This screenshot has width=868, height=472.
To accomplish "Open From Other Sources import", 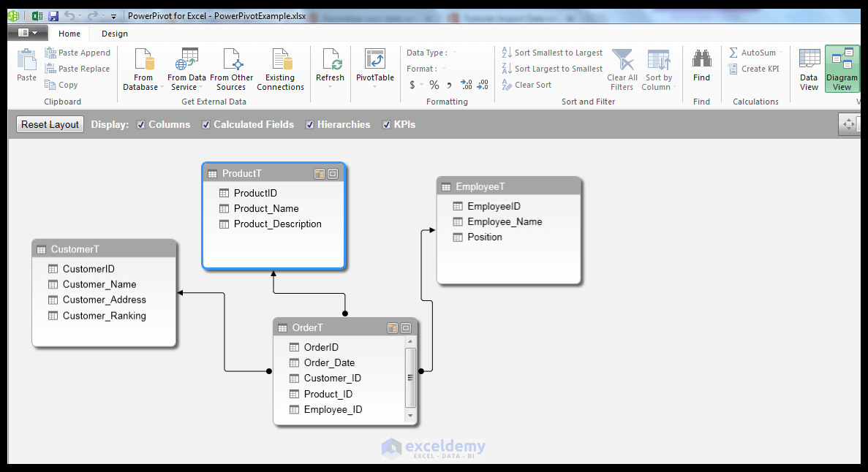I will pyautogui.click(x=231, y=69).
